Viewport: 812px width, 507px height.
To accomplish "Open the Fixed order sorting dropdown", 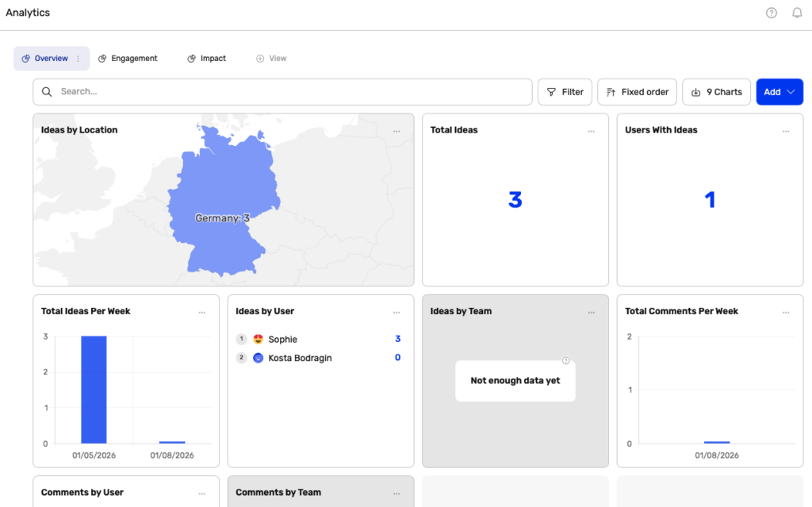I will [x=637, y=92].
